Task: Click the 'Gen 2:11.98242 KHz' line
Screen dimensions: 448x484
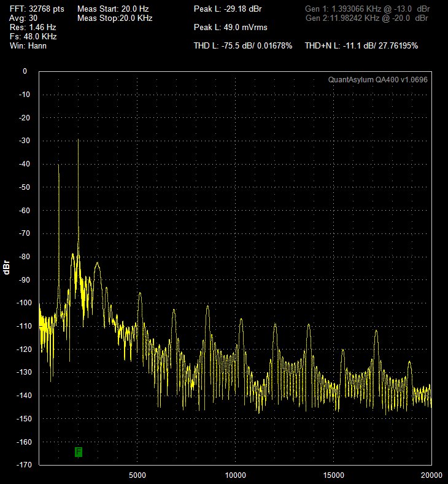Action: 366,18
